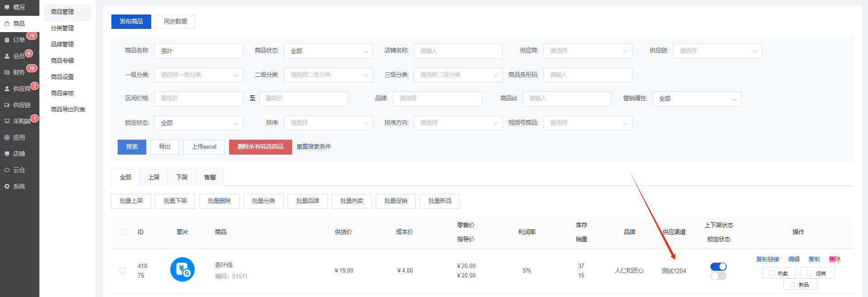Click the 店铺 store sidebar icon
868x297 pixels.
tap(7, 154)
